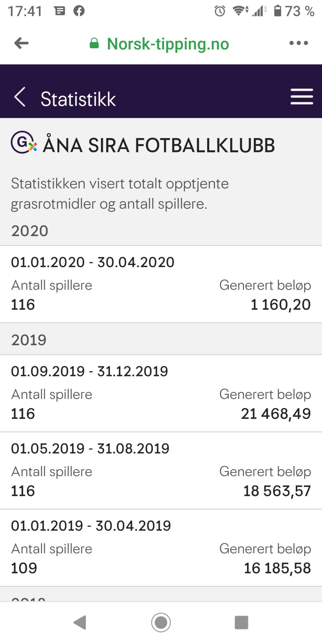Image resolution: width=322 pixels, height=644 pixels.
Task: Tap the alarm clock status icon
Action: [x=220, y=11]
